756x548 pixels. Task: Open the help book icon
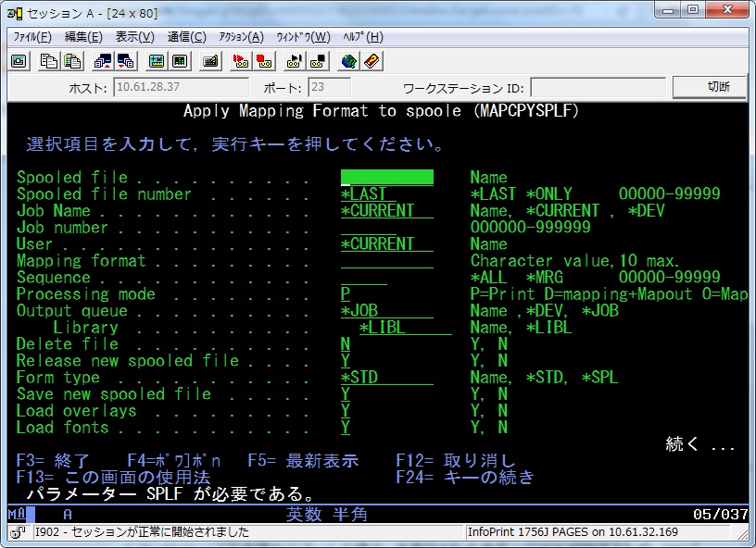pos(372,61)
